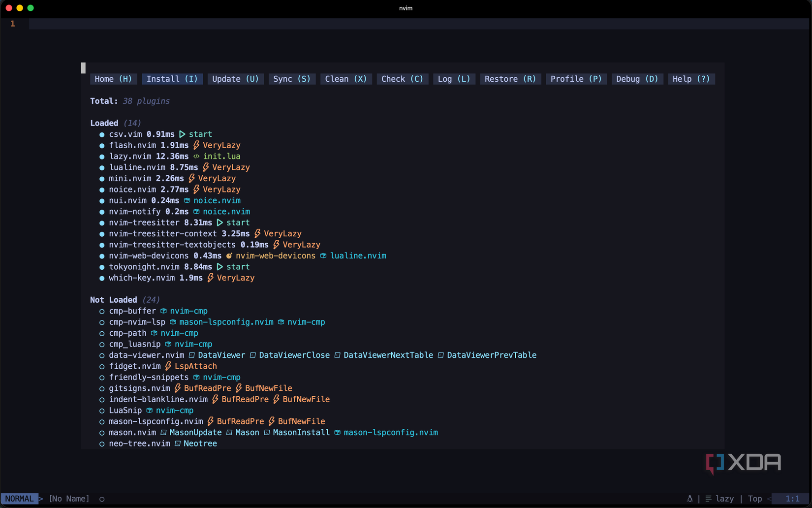Click the lightning icon beside lualine.nvim
812x508 pixels.
click(206, 167)
